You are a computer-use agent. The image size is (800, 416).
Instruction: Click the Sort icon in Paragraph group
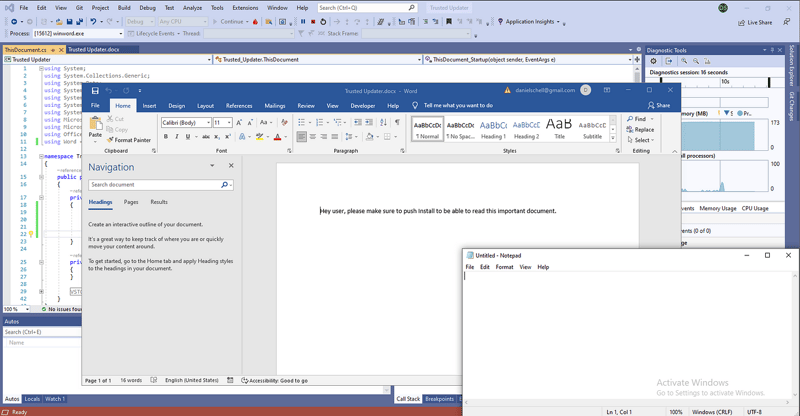pos(383,123)
